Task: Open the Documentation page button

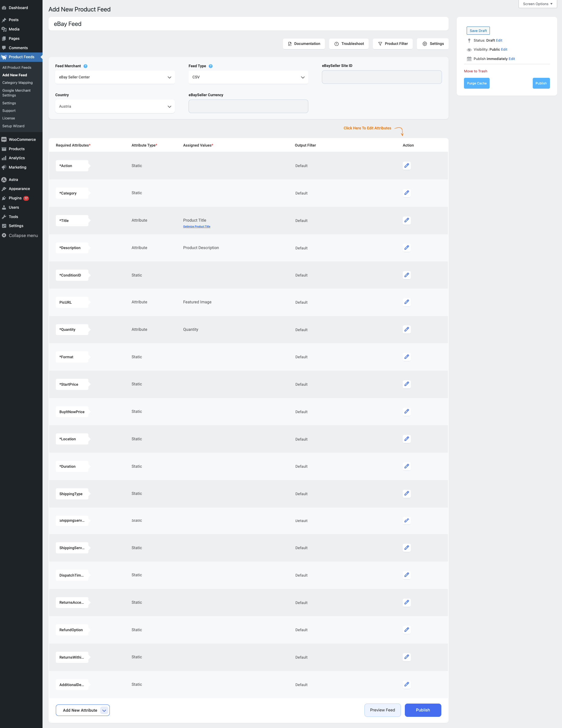Action: point(304,44)
